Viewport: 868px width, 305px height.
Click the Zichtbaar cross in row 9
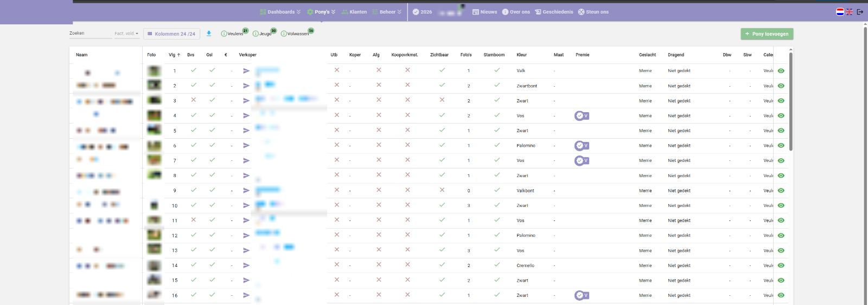[x=442, y=190]
